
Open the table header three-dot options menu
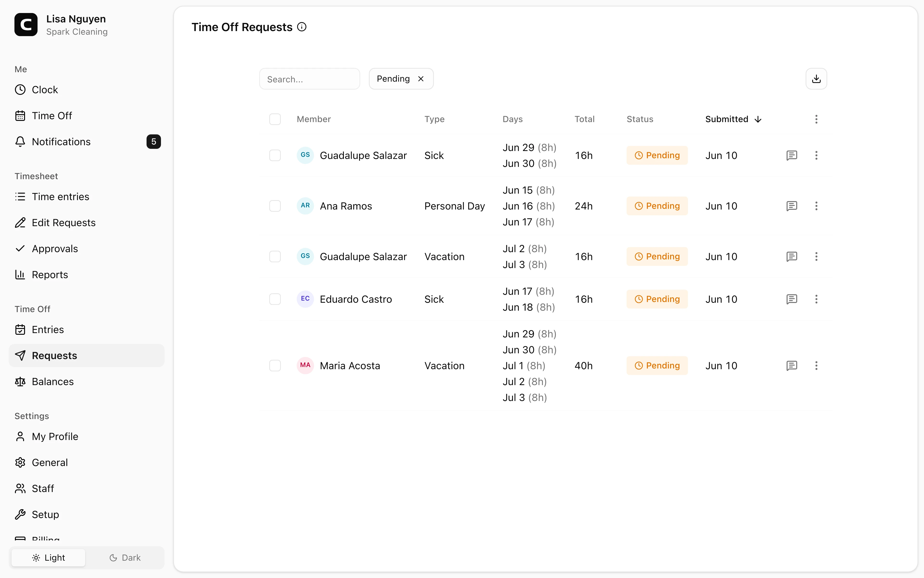coord(816,119)
